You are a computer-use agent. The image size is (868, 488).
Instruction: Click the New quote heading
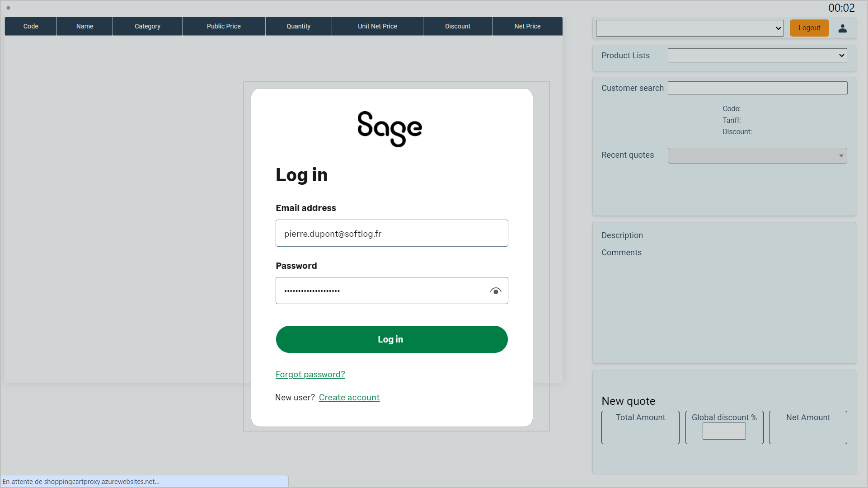point(629,401)
